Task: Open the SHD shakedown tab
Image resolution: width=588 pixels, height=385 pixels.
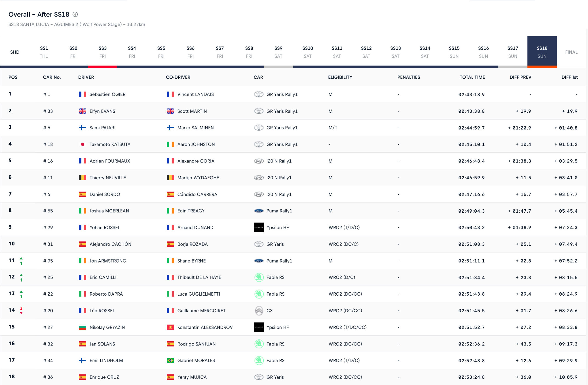Action: coord(14,52)
